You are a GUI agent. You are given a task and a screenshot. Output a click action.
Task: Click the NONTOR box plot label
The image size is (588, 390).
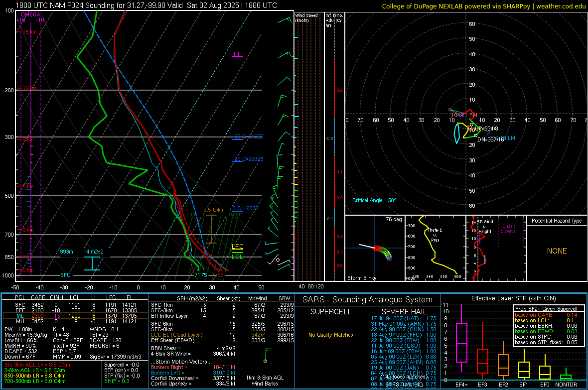point(566,385)
